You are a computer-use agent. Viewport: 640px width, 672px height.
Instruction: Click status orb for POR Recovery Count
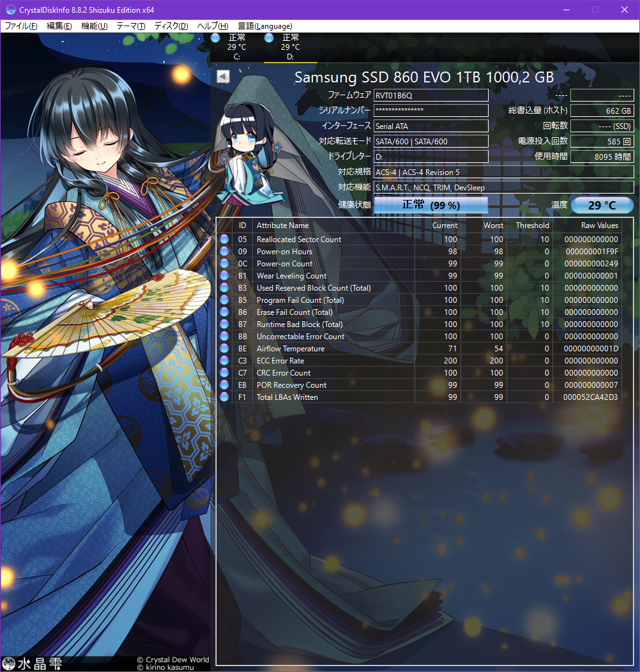[x=224, y=385]
